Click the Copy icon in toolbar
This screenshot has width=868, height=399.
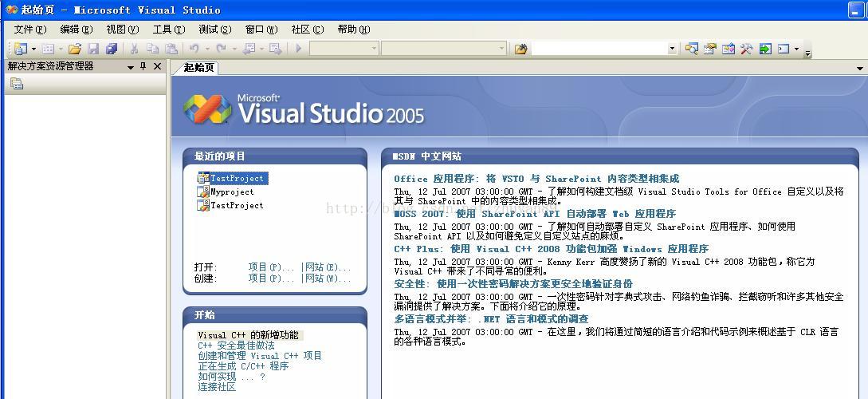click(x=152, y=49)
